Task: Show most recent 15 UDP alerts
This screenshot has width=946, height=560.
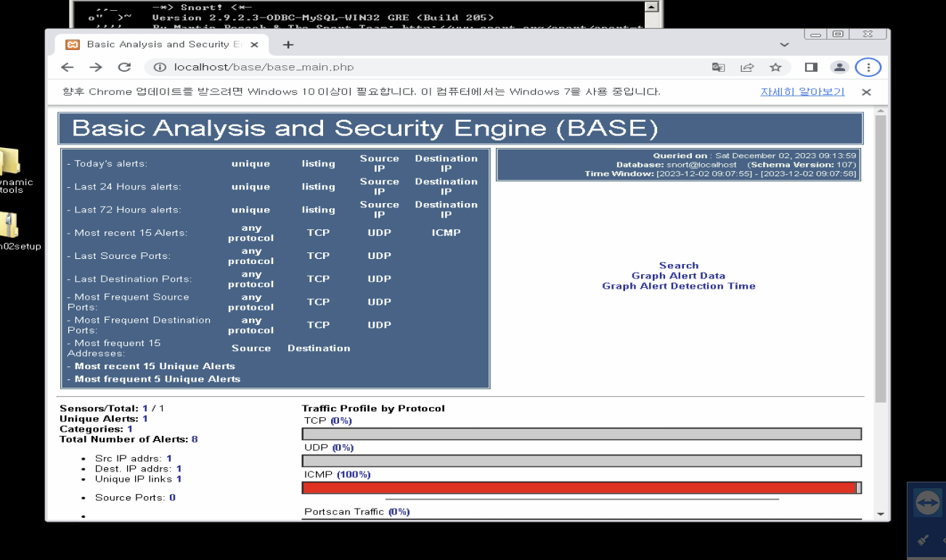Action: [x=380, y=233]
